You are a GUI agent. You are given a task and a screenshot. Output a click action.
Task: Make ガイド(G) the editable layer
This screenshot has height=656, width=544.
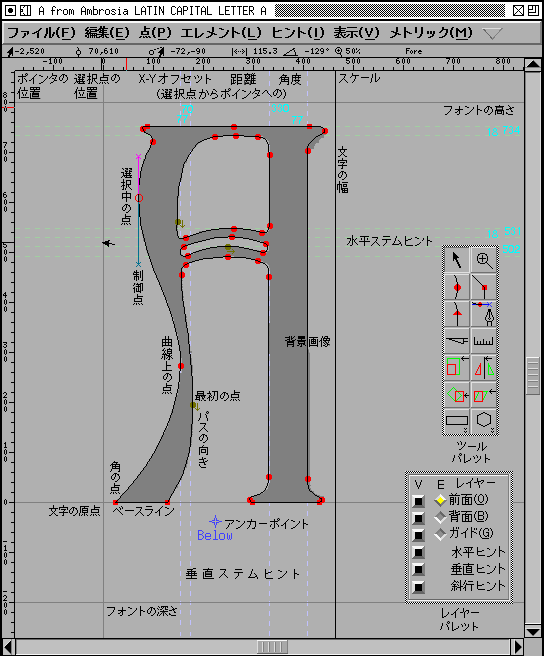[x=440, y=534]
